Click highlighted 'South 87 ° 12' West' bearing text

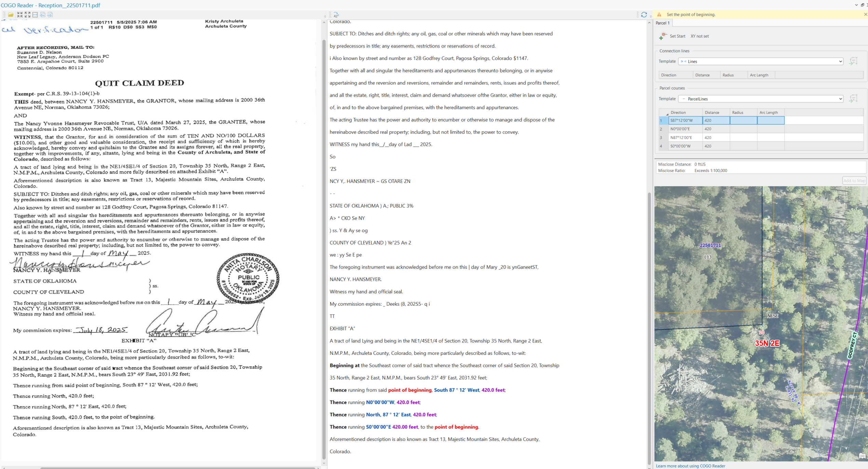point(456,390)
